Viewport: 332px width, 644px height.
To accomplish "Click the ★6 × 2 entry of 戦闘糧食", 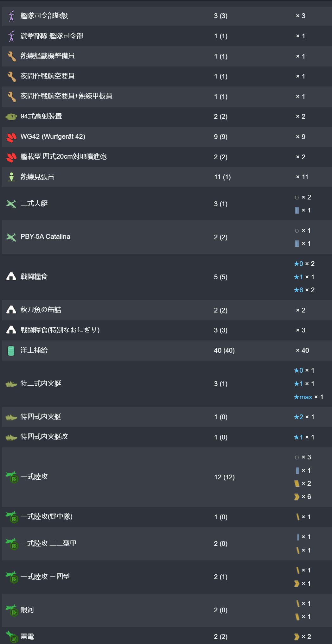I will coord(304,290).
